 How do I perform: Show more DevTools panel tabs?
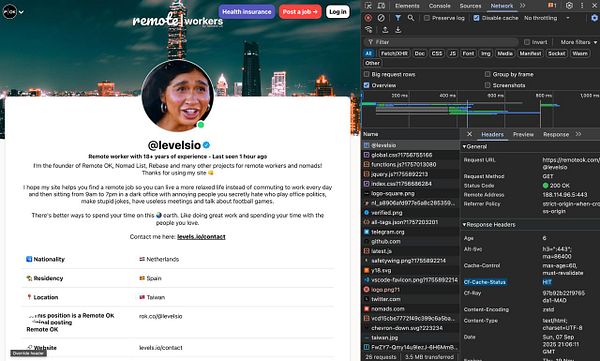(522, 6)
